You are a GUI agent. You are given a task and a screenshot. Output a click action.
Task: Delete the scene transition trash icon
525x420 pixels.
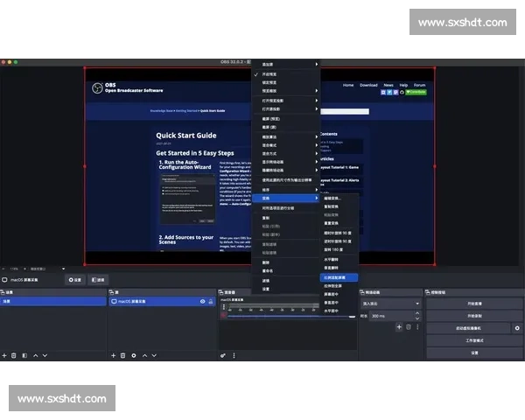point(408,326)
